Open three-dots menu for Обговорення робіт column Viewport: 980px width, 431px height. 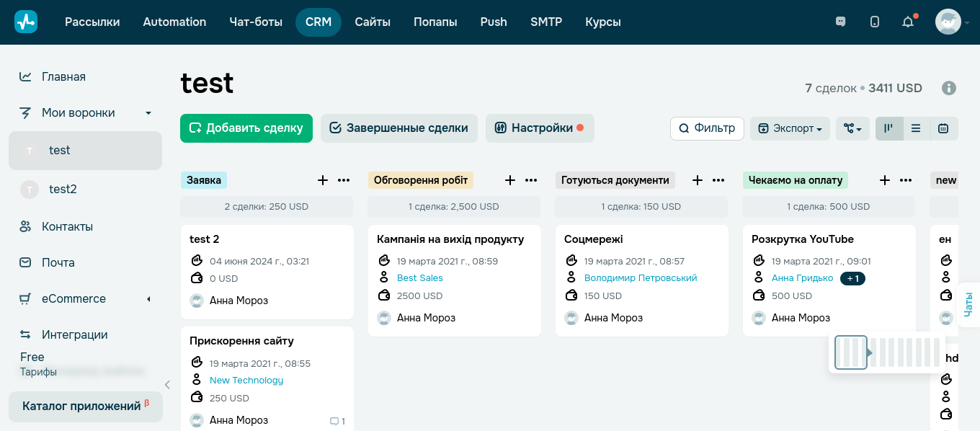point(531,180)
